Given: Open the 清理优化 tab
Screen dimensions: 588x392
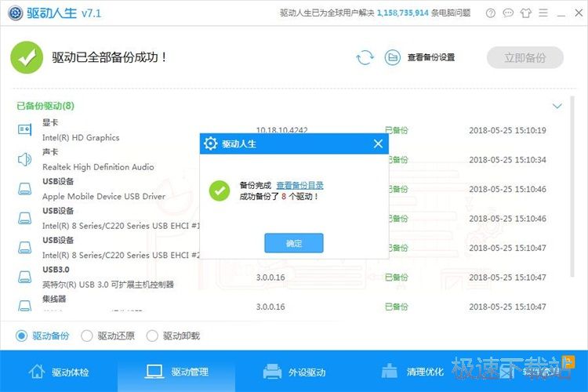Looking at the screenshot, I should 412,372.
